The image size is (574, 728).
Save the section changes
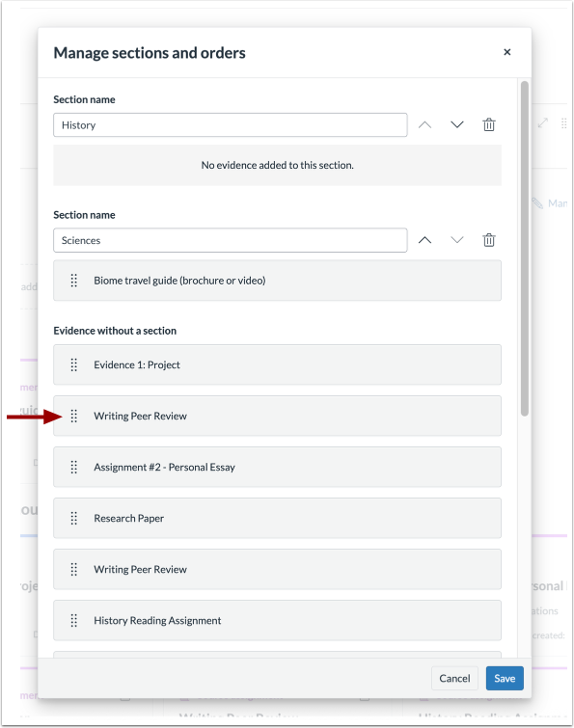tap(505, 678)
